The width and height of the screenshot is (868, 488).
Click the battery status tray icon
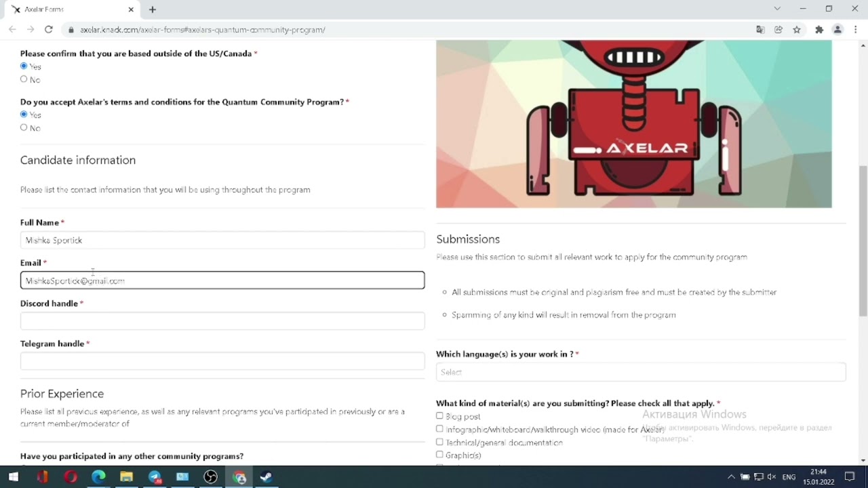[x=745, y=476]
